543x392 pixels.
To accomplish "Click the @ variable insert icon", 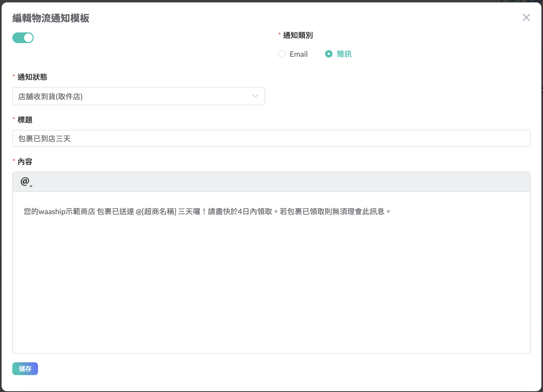I will click(x=25, y=181).
